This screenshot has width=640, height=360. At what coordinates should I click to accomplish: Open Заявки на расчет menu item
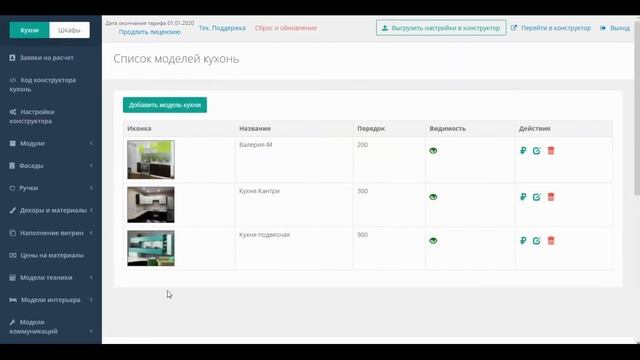(x=51, y=58)
